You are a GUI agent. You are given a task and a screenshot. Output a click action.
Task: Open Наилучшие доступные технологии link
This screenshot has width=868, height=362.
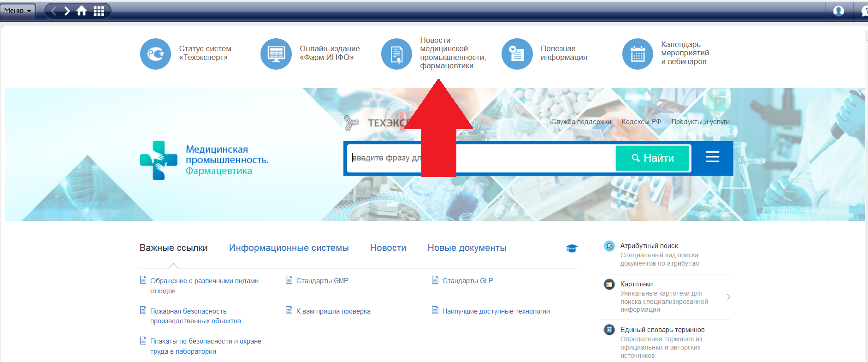click(496, 311)
